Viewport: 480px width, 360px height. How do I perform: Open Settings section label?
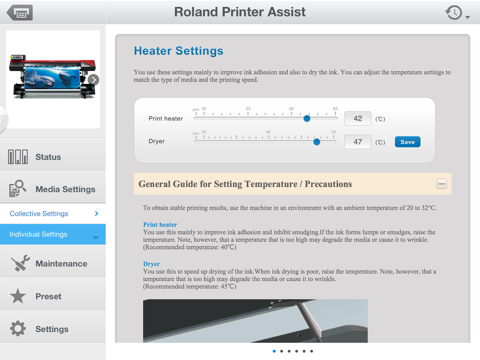click(x=52, y=329)
